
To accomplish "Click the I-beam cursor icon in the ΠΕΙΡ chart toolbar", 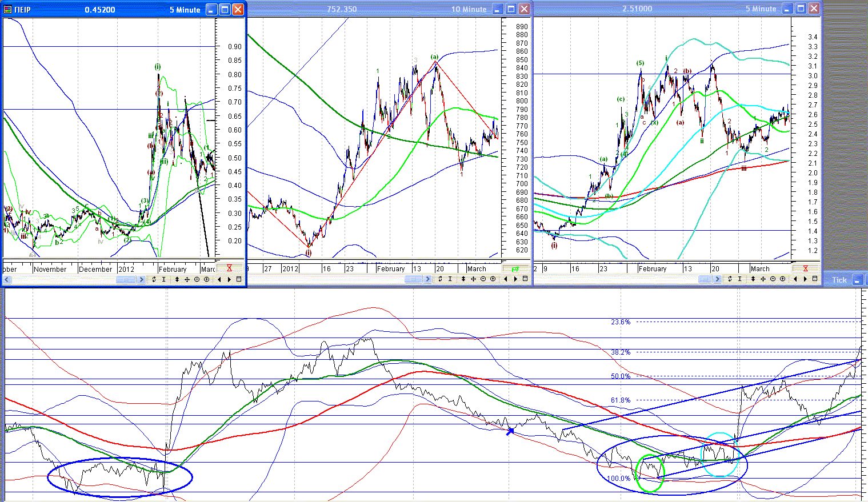I will click(x=164, y=279).
